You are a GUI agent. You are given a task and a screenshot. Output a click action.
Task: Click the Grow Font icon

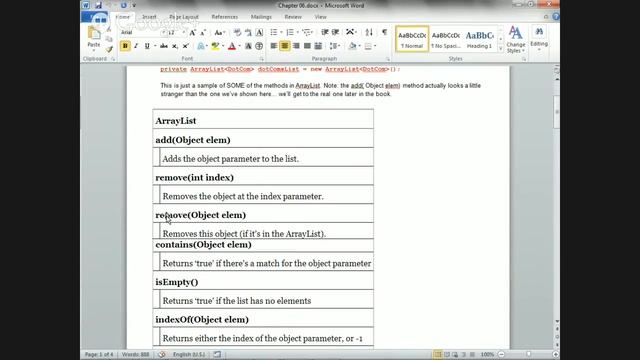(193, 32)
